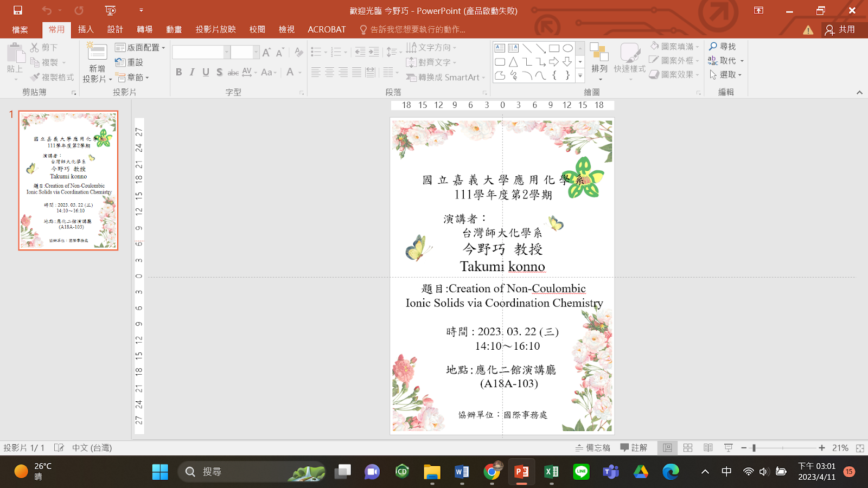The height and width of the screenshot is (488, 868).
Task: Click the zoom slider handle
Action: point(754,448)
